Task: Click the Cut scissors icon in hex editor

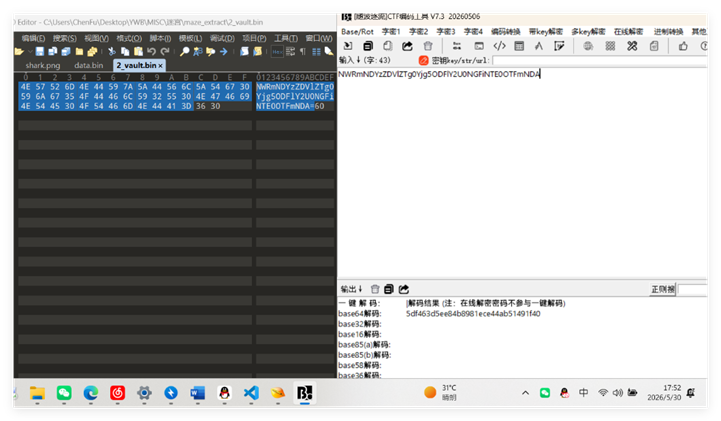Action: click(112, 51)
